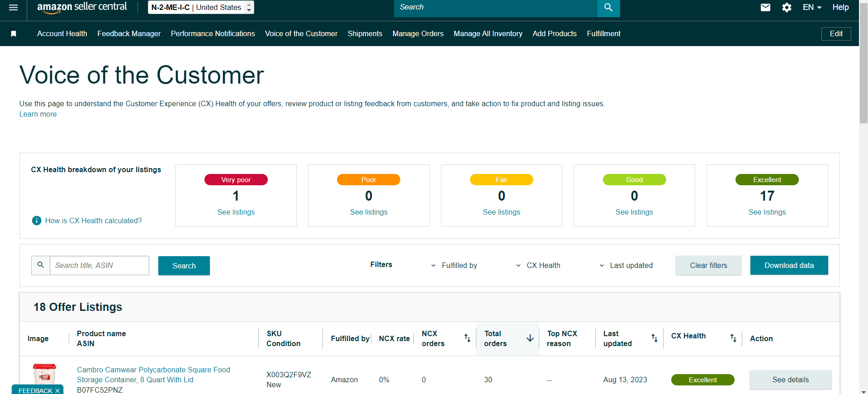This screenshot has height=394, width=868.
Task: Click the Last updated date Aug 13, 2023
Action: (625, 380)
